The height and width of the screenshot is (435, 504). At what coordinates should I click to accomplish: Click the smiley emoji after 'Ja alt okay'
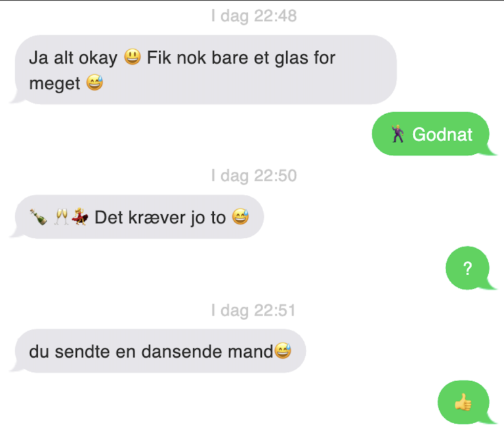133,57
